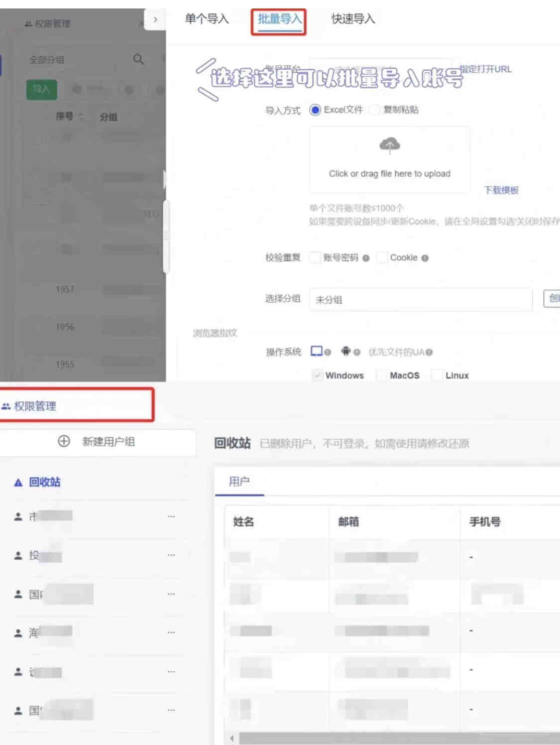Click the 分组 column header
560x745 pixels.
[109, 117]
